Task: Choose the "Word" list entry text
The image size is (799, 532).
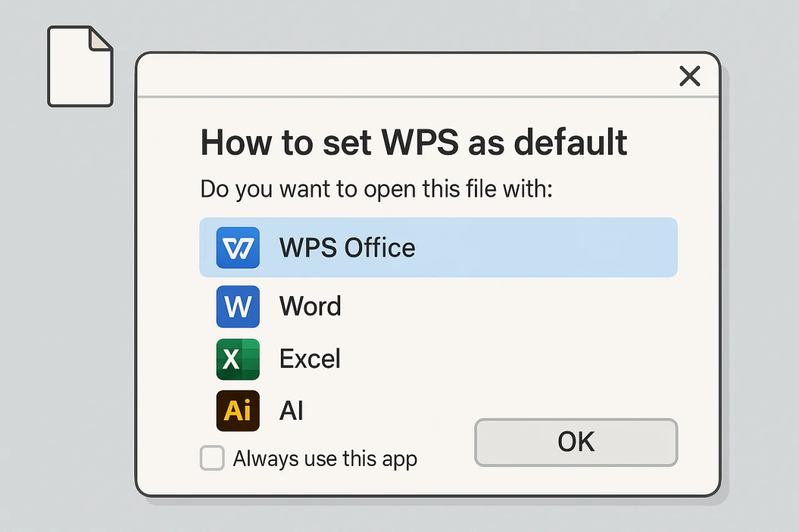Action: (310, 307)
